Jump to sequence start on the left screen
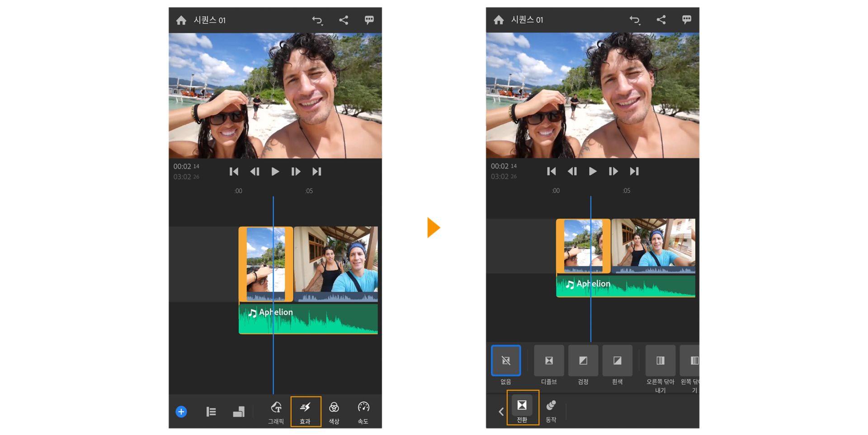Screen dimensions: 868x435 coord(234,172)
